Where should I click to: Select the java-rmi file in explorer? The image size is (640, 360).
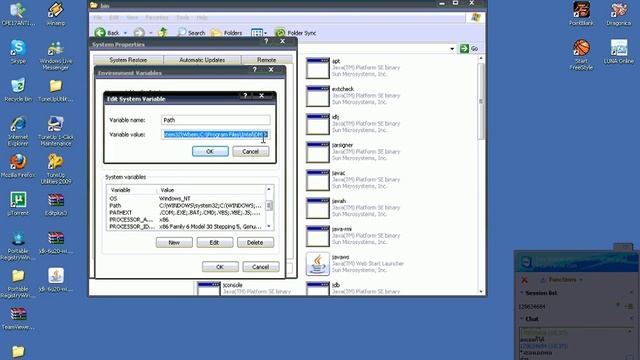pos(318,236)
